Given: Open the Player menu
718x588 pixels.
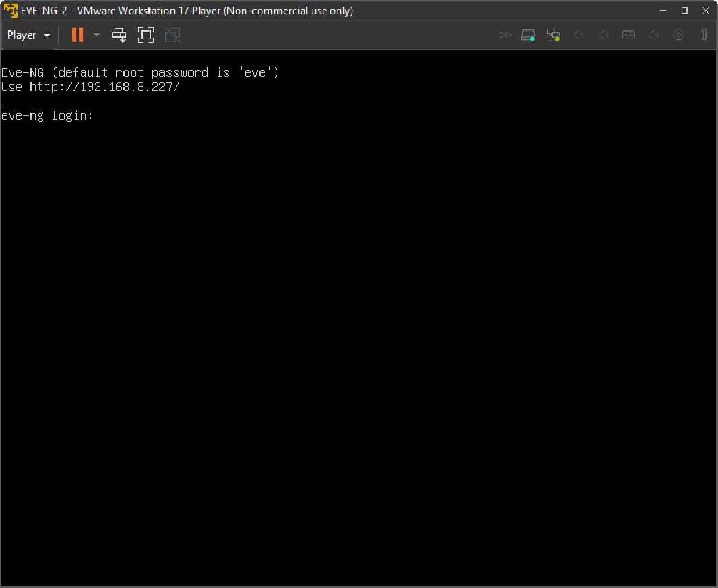Looking at the screenshot, I should point(28,35).
